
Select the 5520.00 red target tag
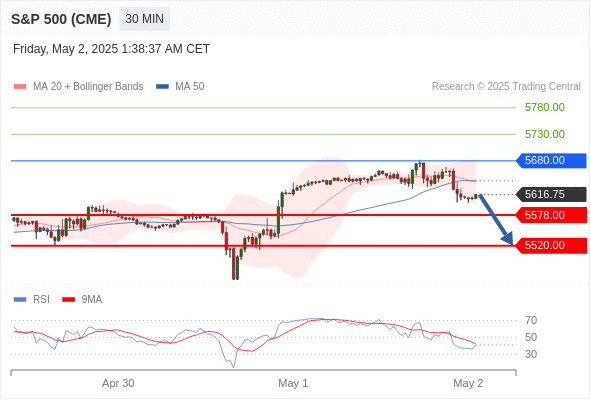coord(550,246)
